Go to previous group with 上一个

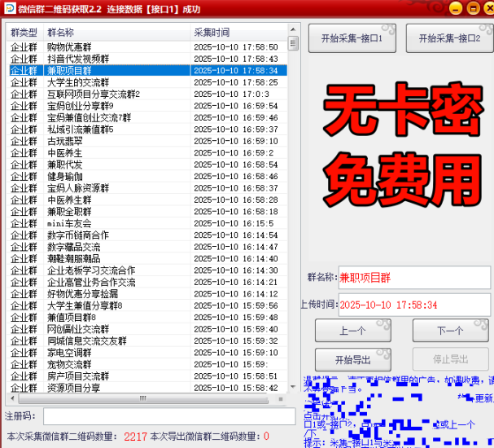coord(353,331)
